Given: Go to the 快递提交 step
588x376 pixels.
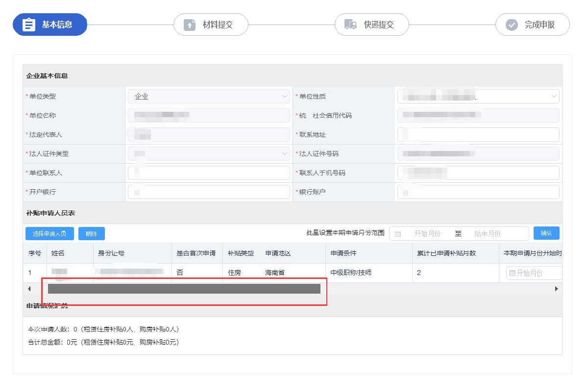Looking at the screenshot, I should (372, 25).
